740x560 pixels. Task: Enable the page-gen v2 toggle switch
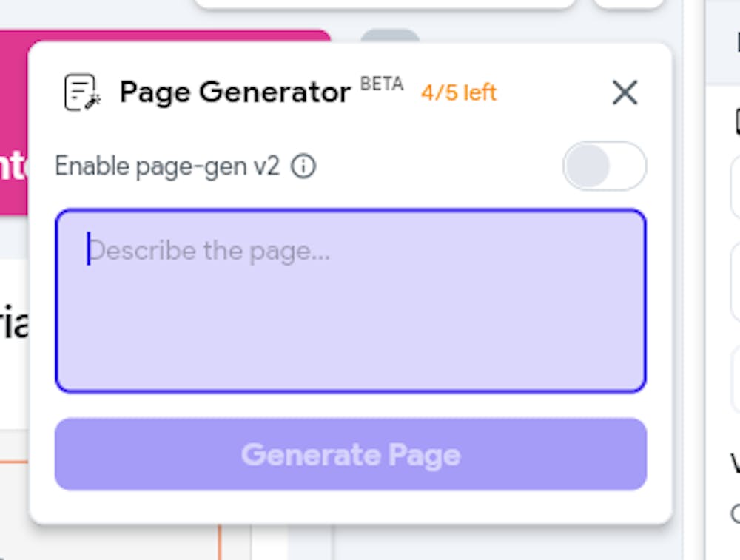tap(604, 166)
